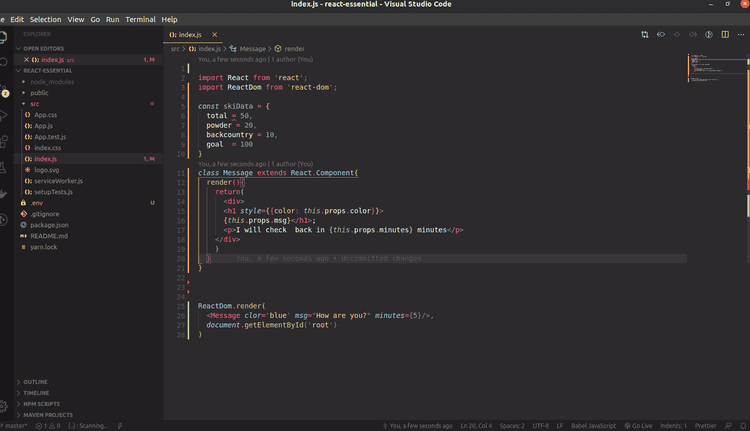Open the Selection menu
This screenshot has width=750, height=431.
click(x=45, y=20)
